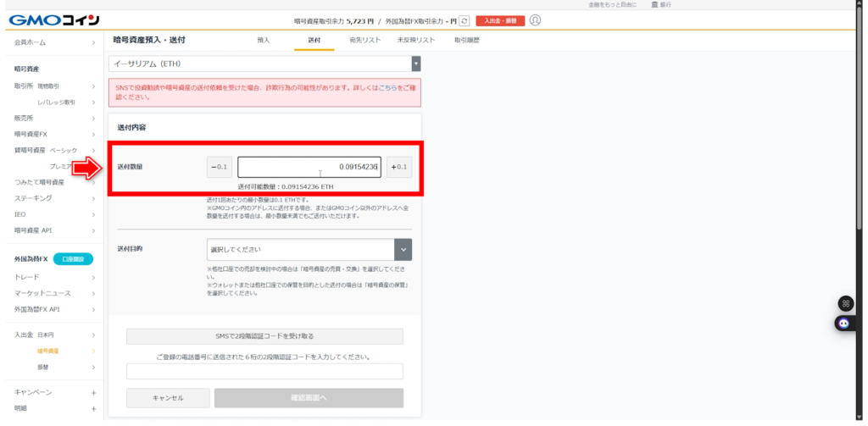This screenshot has width=868, height=426.
Task: Switch to the 宛先リスト tab
Action: 364,40
